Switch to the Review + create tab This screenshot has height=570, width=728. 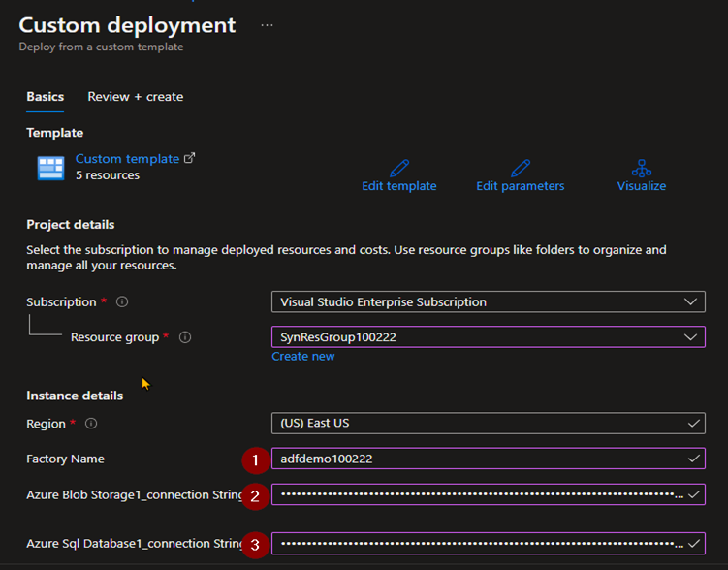[136, 97]
